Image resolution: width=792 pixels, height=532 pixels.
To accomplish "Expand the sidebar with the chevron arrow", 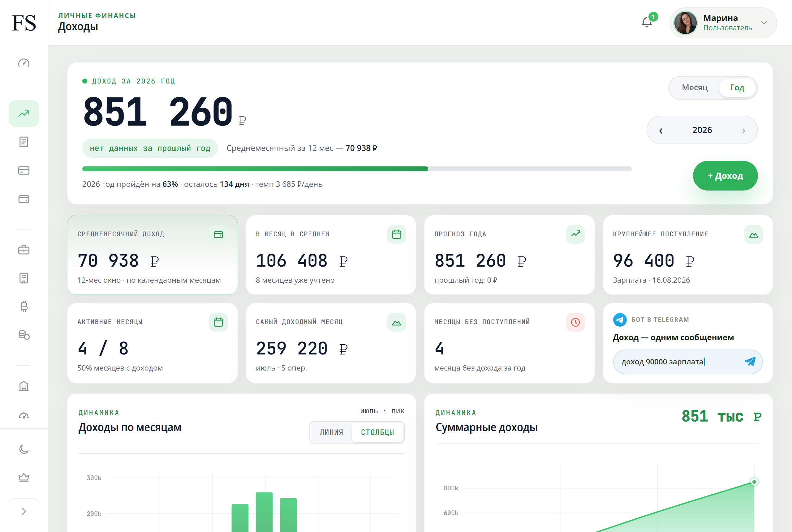I will pyautogui.click(x=24, y=511).
